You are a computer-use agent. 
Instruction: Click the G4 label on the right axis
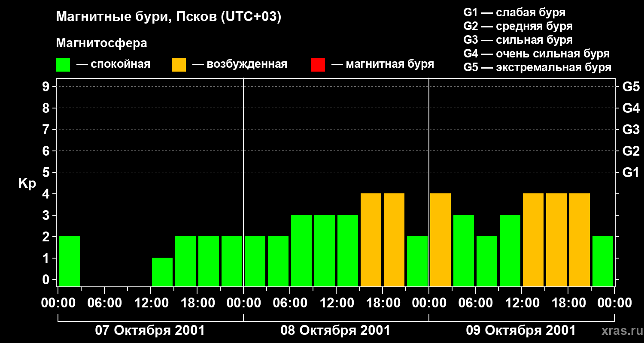[631, 108]
